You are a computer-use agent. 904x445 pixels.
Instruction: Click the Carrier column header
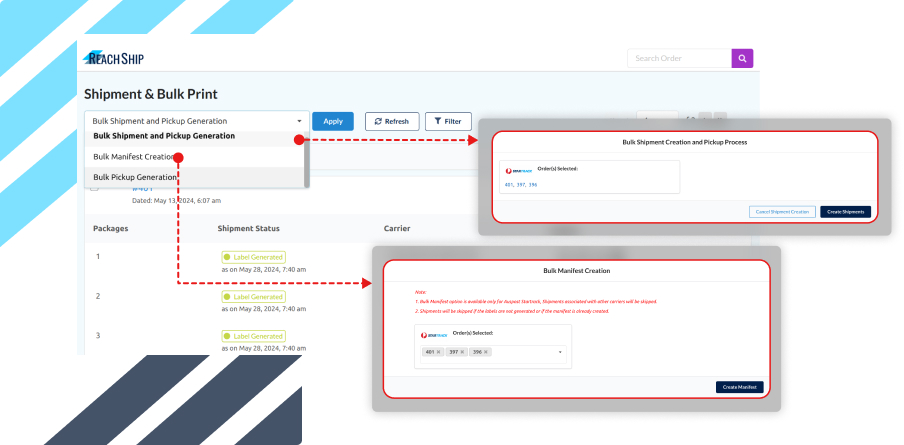point(397,228)
